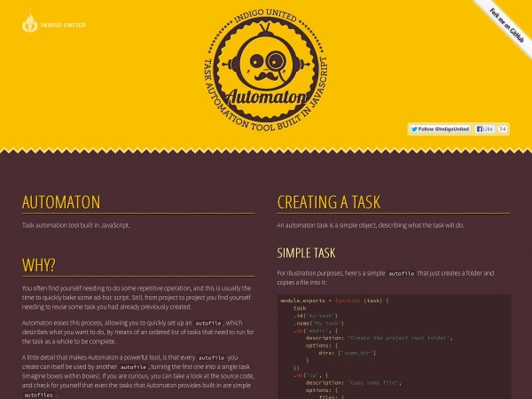Image resolution: width=532 pixels, height=399 pixels.
Task: Click the SIMPLE TASK subheading
Action: (x=306, y=253)
